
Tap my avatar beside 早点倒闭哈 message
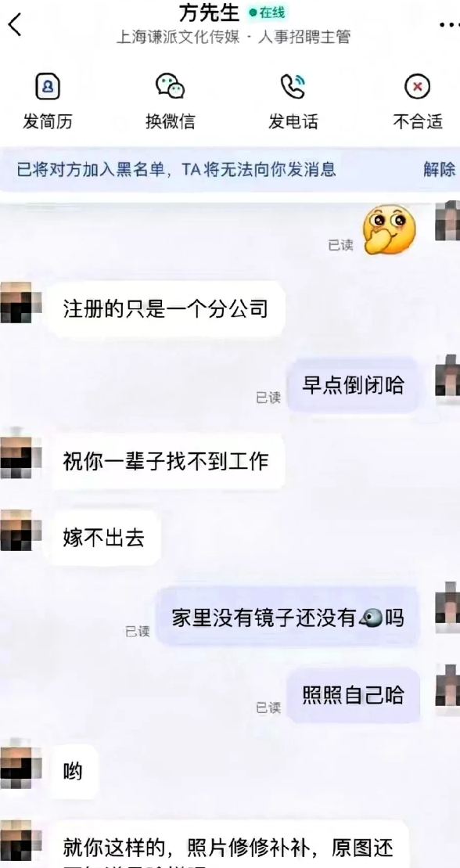click(x=447, y=376)
